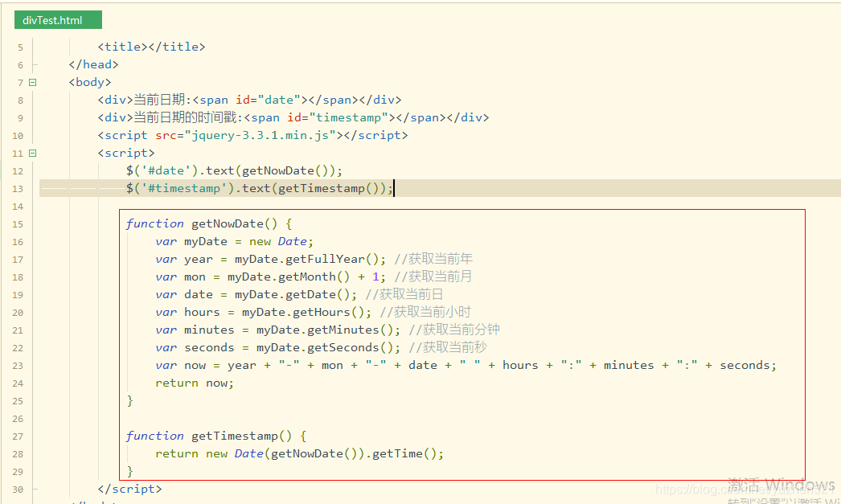The height and width of the screenshot is (504, 841).
Task: Collapse the body tag fold on line 7
Action: coord(33,83)
